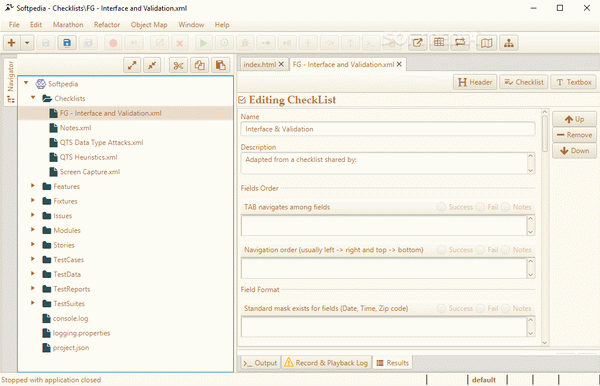Close the FG - Interface and Validation.xml tab
Image resolution: width=600 pixels, height=386 pixels.
[x=399, y=64]
